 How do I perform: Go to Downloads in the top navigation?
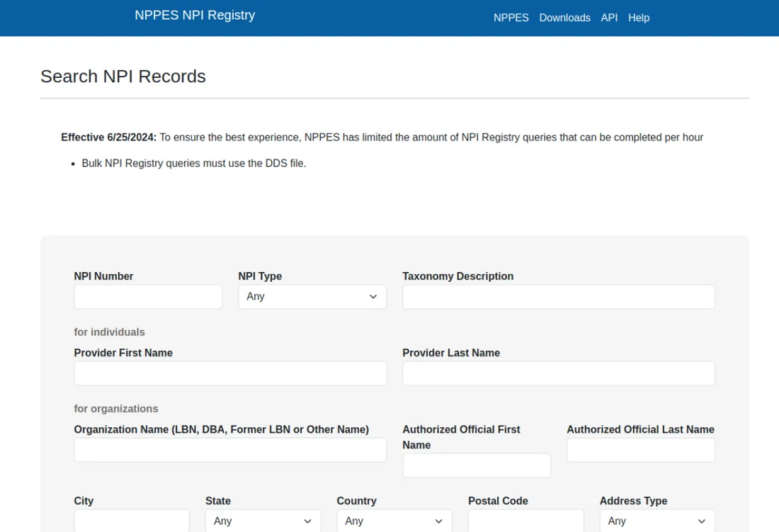564,18
